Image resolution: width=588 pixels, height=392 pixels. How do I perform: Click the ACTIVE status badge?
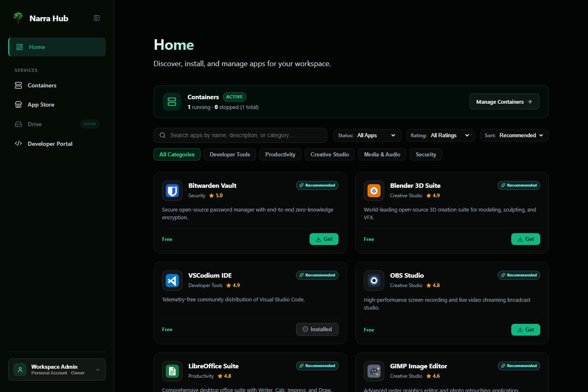click(x=234, y=97)
